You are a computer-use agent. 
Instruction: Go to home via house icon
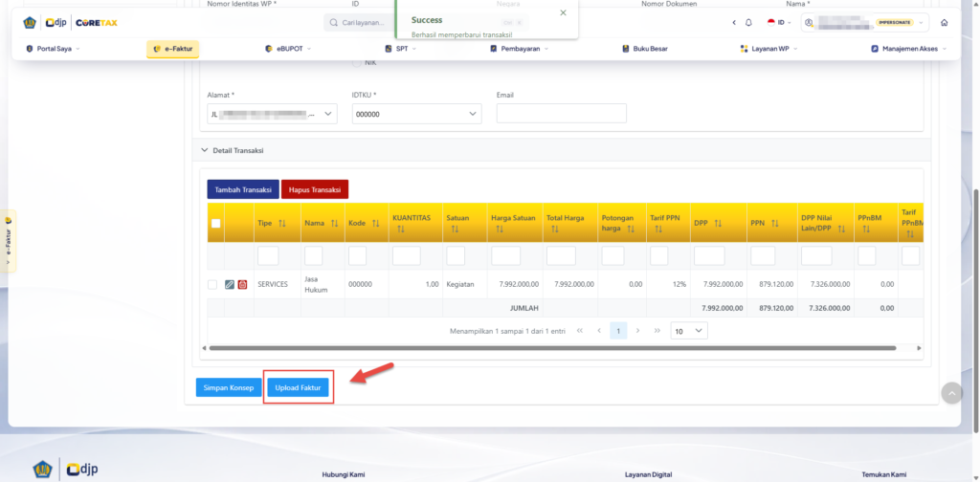pyautogui.click(x=944, y=23)
